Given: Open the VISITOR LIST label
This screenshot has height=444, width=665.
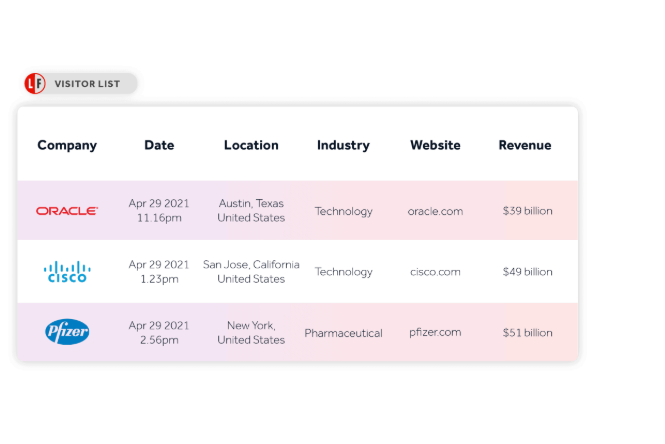Looking at the screenshot, I should tap(87, 84).
